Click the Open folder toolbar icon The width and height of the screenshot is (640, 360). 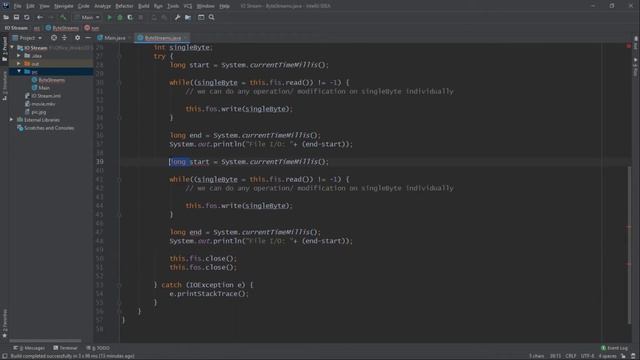point(6,17)
